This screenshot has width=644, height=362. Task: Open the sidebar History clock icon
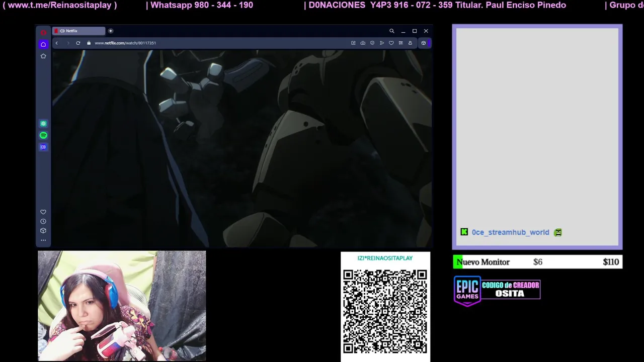[43, 221]
